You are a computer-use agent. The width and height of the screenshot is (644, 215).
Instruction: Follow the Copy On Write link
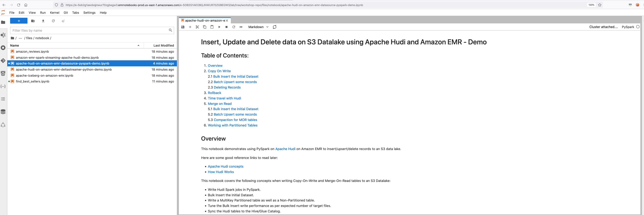[219, 71]
